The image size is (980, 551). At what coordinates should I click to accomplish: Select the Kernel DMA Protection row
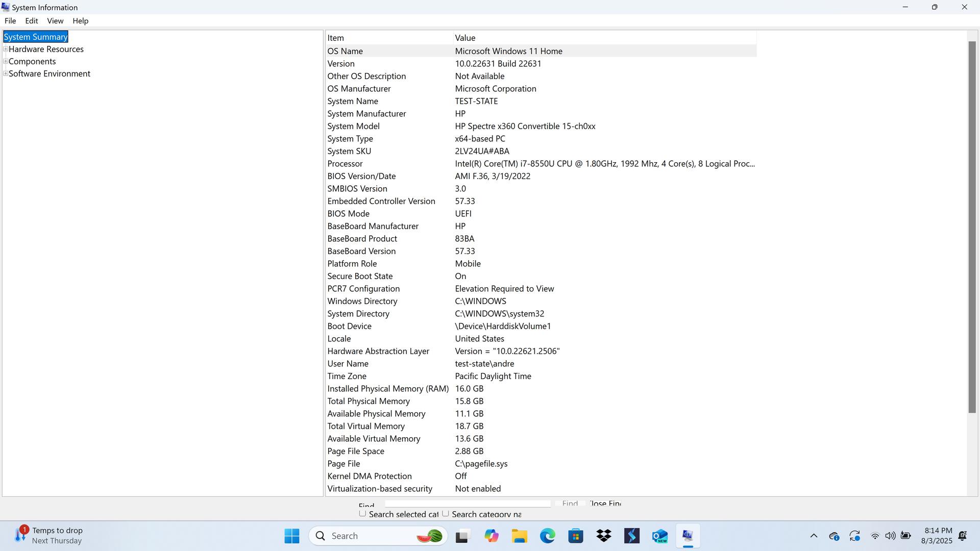[541, 476]
